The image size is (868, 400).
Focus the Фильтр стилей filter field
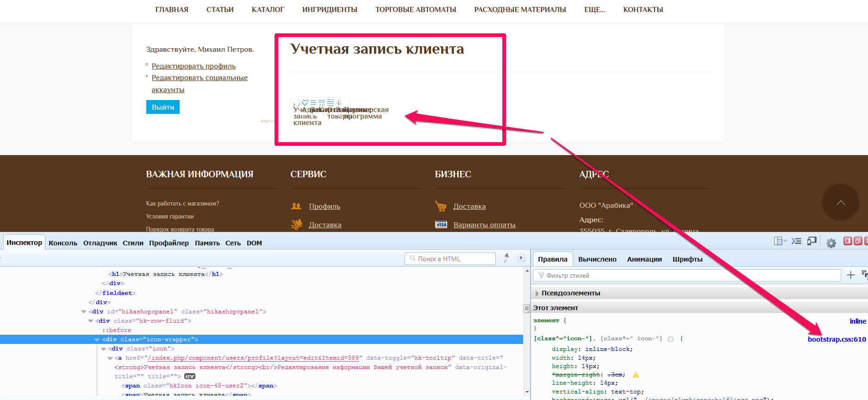687,275
